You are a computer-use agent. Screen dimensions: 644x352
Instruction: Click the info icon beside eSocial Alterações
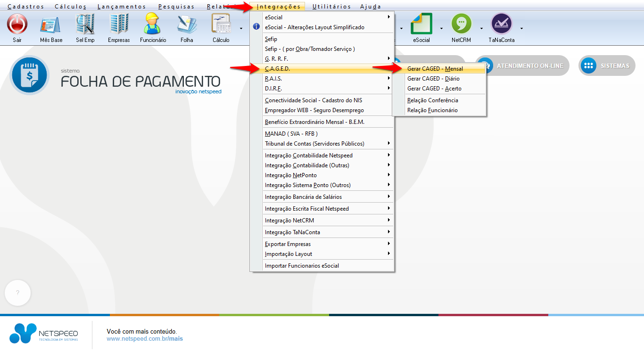coord(256,27)
